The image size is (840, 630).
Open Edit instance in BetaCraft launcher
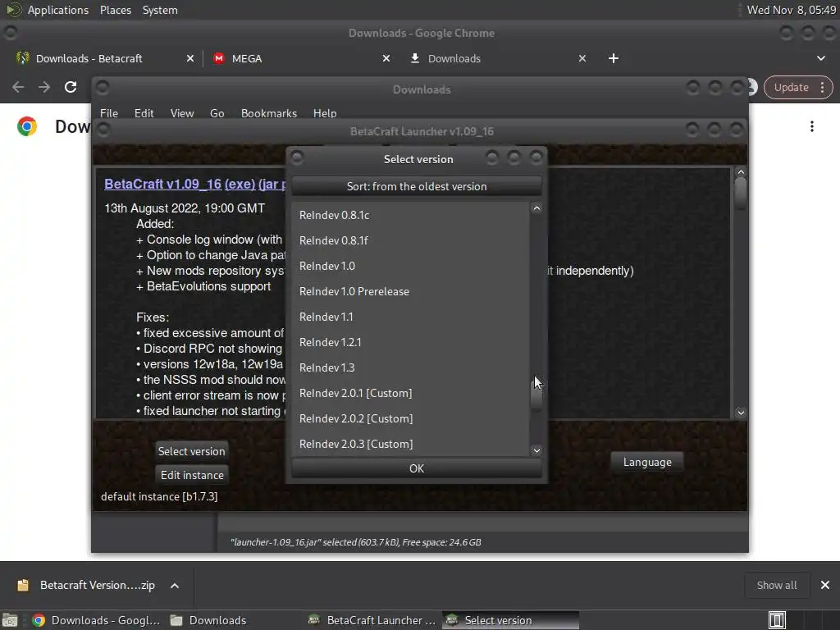pyautogui.click(x=192, y=475)
